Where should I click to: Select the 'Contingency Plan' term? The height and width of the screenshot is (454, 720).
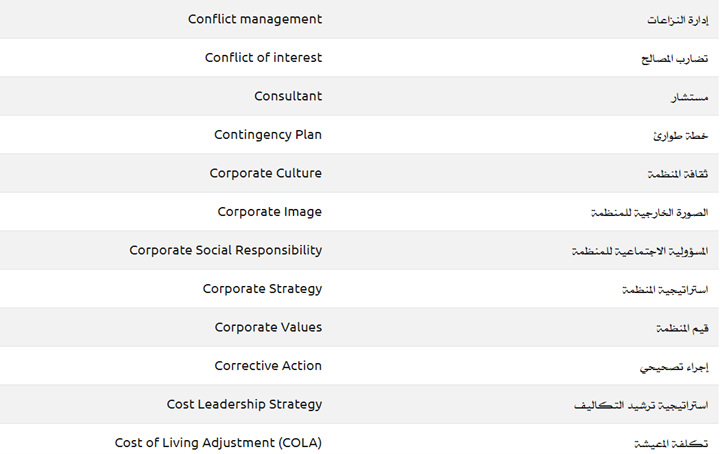click(x=268, y=135)
